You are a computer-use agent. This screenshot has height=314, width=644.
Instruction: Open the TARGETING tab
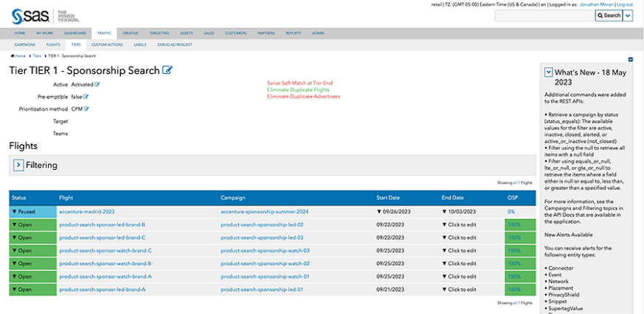tap(159, 33)
